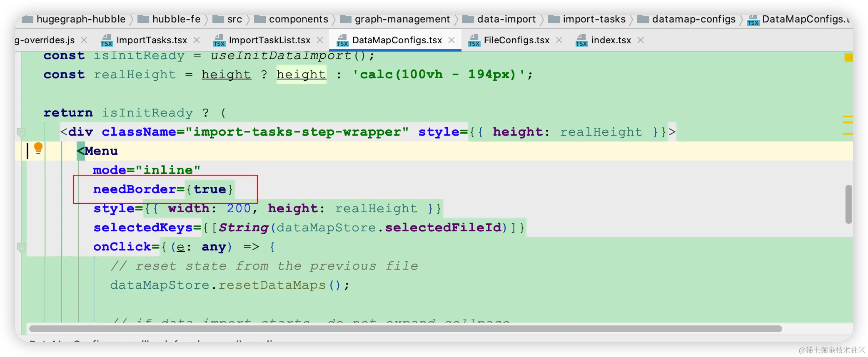Switch to the g-overrides.js tab

45,40
